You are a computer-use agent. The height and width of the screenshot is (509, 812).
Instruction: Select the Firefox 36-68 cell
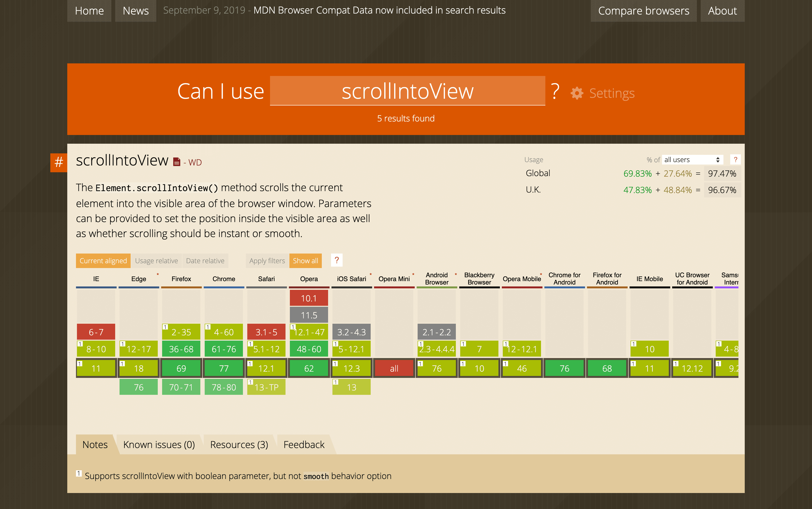coord(181,349)
